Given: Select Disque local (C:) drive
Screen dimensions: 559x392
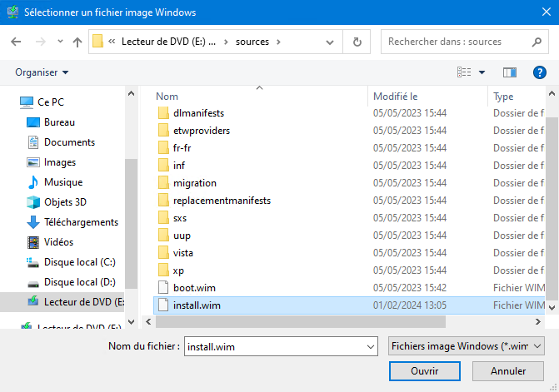Looking at the screenshot, I should (x=71, y=261).
